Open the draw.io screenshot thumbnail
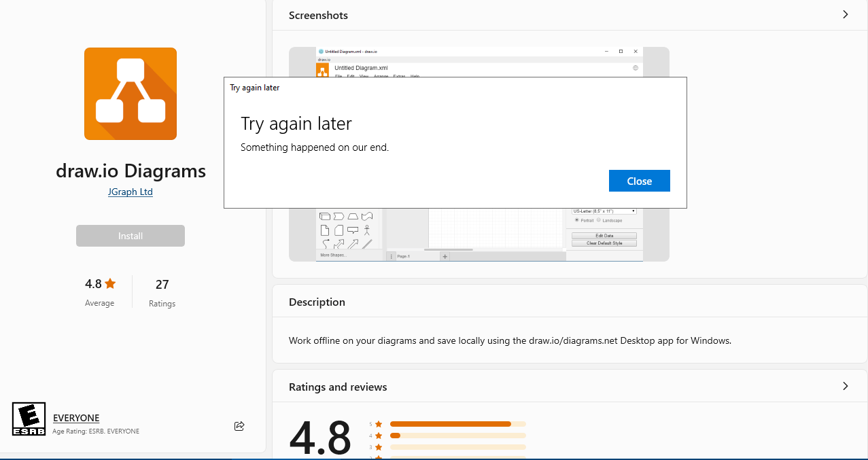 (479, 154)
